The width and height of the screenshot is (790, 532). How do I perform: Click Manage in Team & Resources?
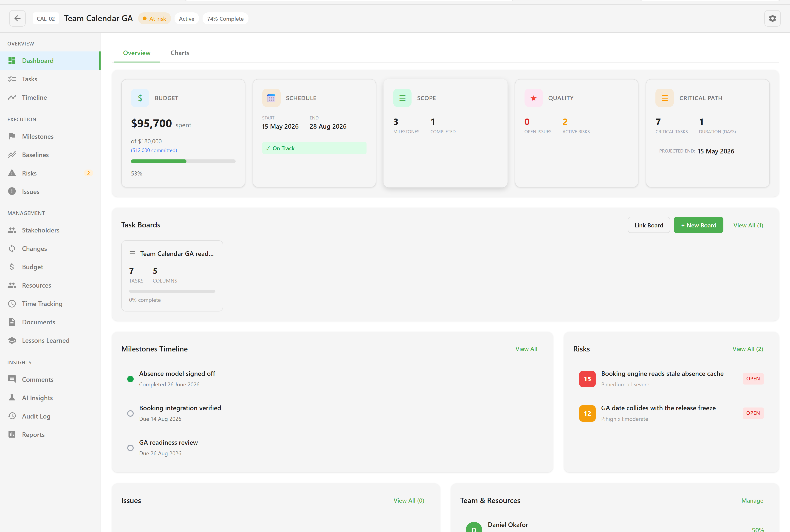tap(752, 501)
